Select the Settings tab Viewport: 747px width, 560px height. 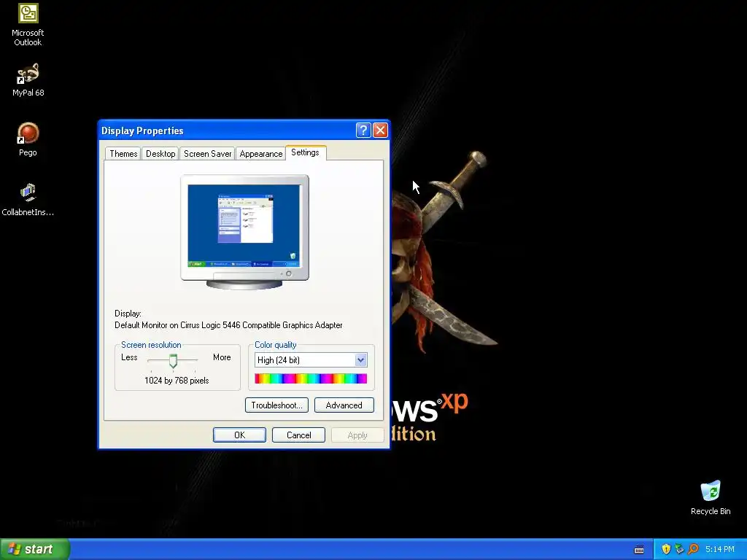pos(306,152)
